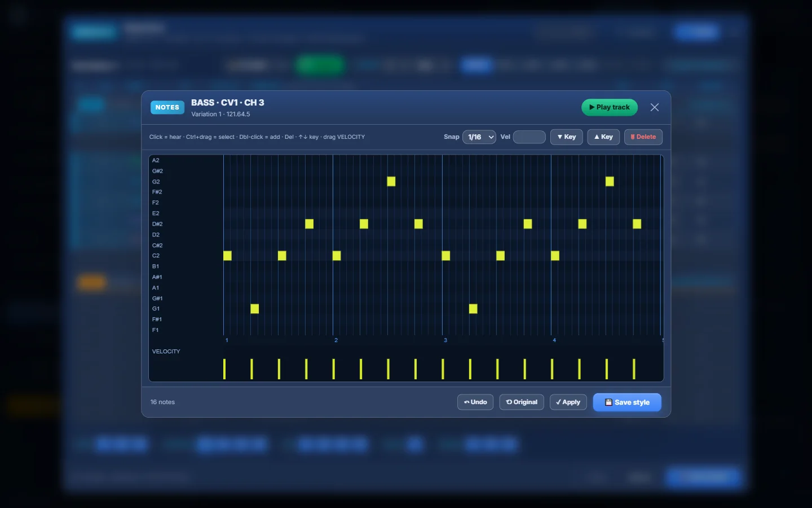Click the bar 4 marker on the ruler
This screenshot has width=812, height=508.
click(554, 340)
